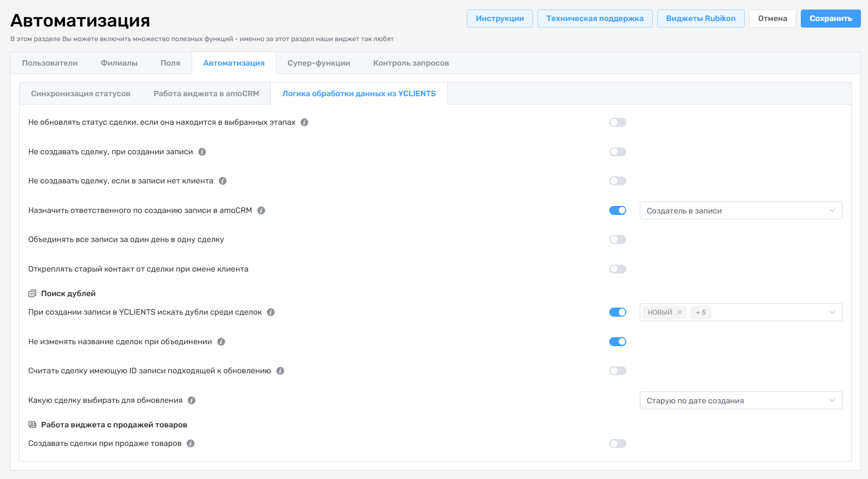
Task: Click info icon for 'Назначить ответственного'
Action: point(261,210)
